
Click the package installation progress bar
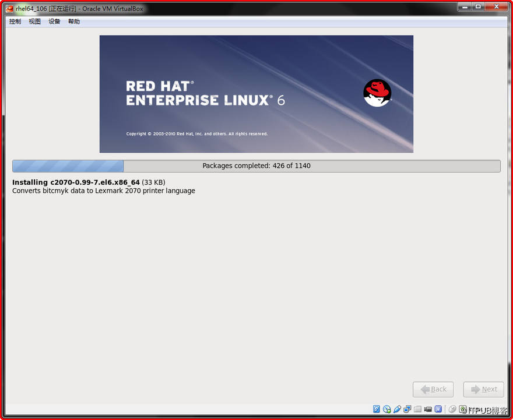(x=256, y=165)
